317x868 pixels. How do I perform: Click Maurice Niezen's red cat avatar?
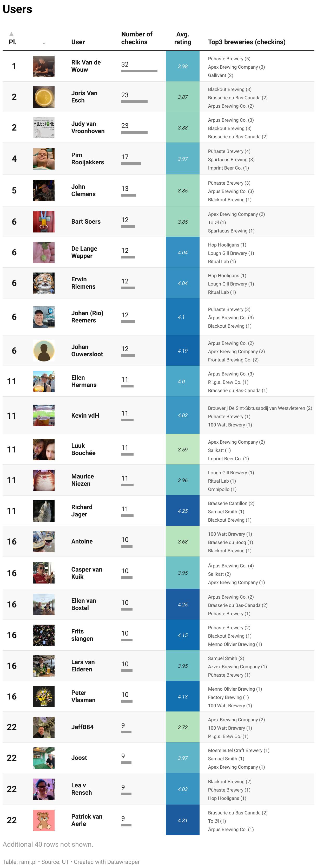(44, 481)
